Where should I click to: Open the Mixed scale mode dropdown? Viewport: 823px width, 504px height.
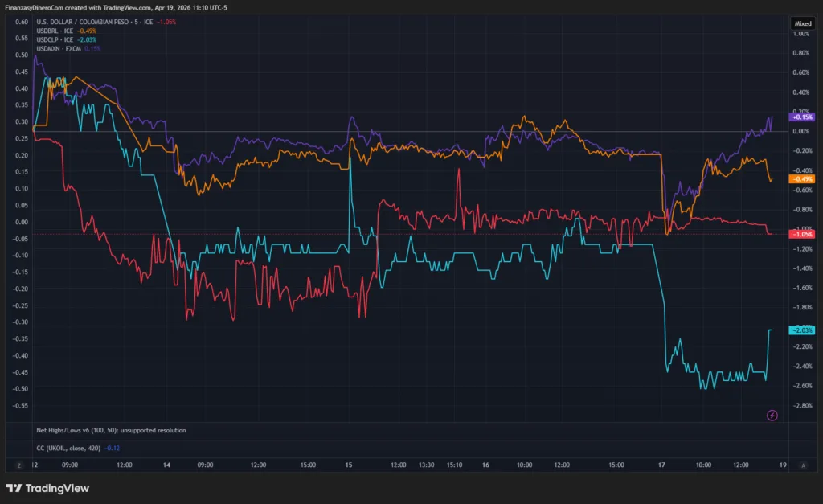[802, 23]
